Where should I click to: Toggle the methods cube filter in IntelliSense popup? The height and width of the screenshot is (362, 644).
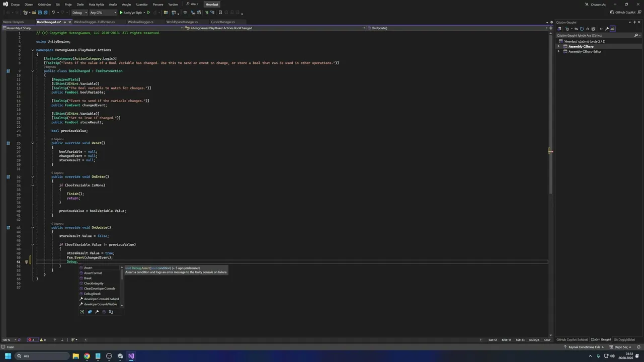pos(104,312)
